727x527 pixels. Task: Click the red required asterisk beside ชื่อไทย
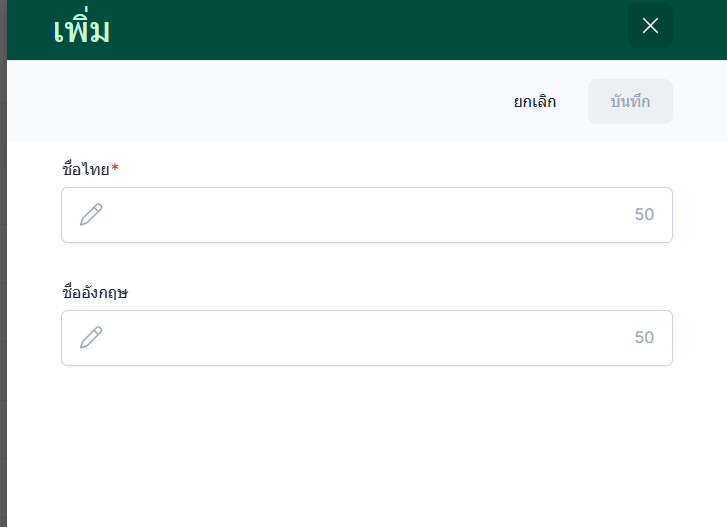pos(115,168)
